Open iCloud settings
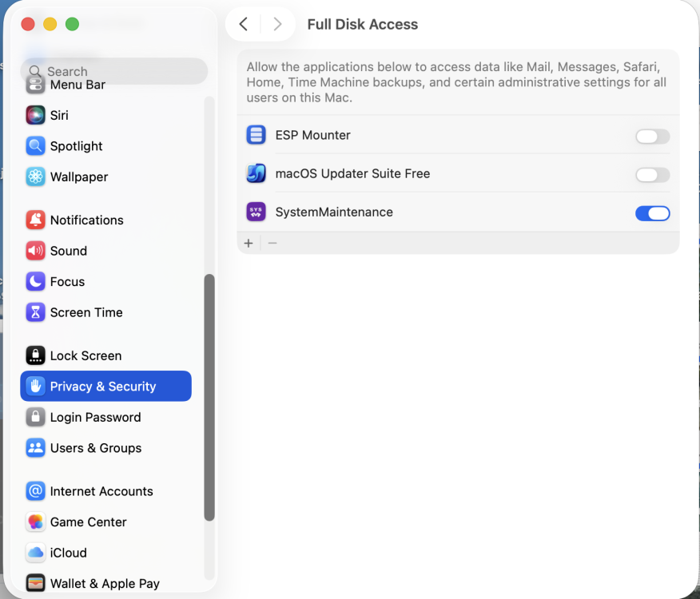 [105, 553]
